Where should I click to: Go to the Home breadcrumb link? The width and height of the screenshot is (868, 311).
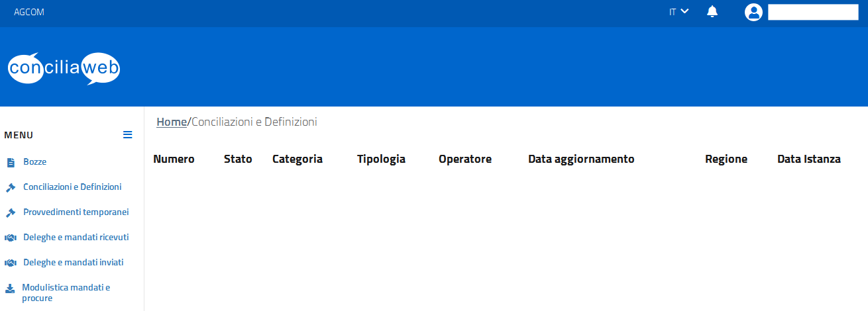coord(172,122)
